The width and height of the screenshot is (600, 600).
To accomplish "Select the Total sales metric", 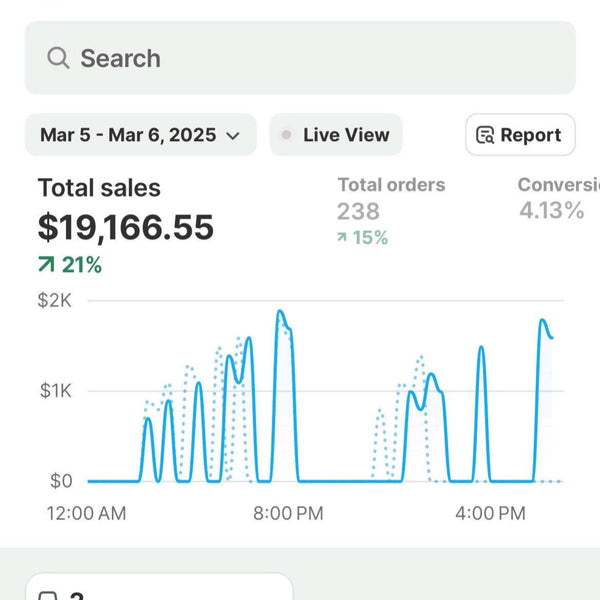I will [99, 188].
